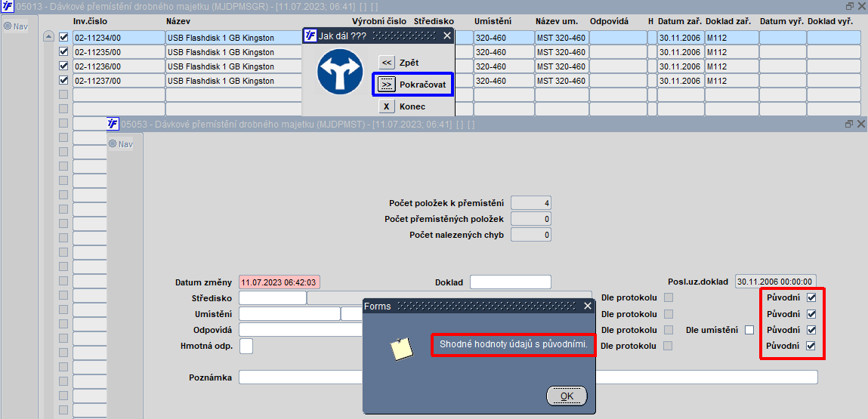The height and width of the screenshot is (419, 868).
Task: Click the app logo icon of window 05013
Action: coord(8,6)
